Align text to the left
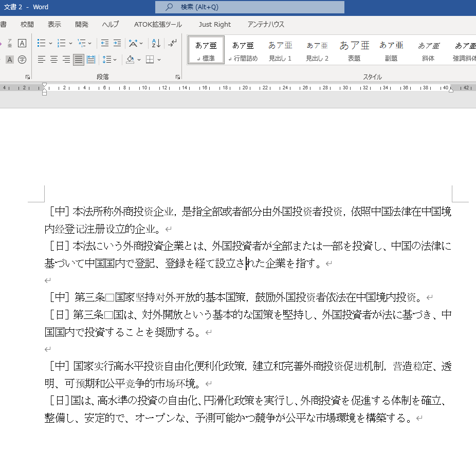The height and width of the screenshot is (454, 476). (41, 60)
